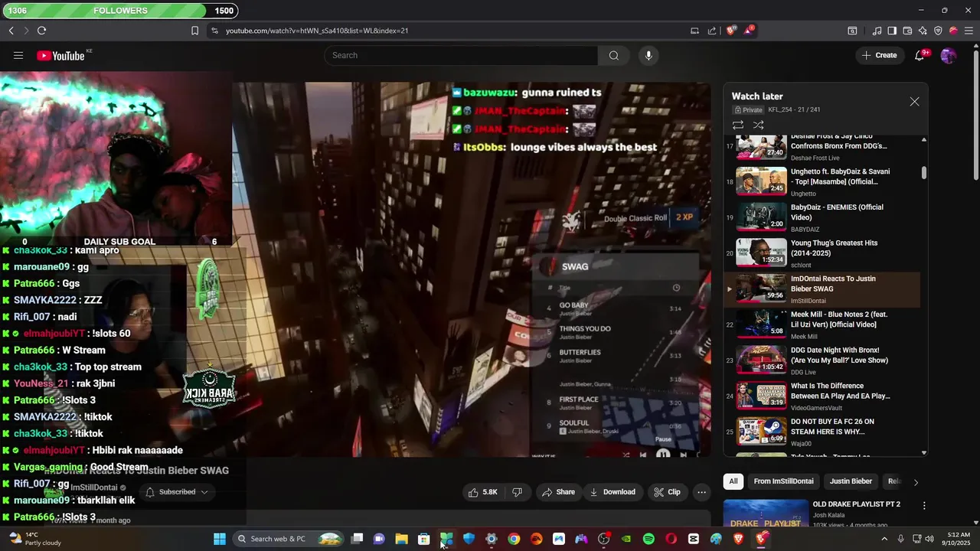Open Brave playlist music note icon

(x=877, y=31)
